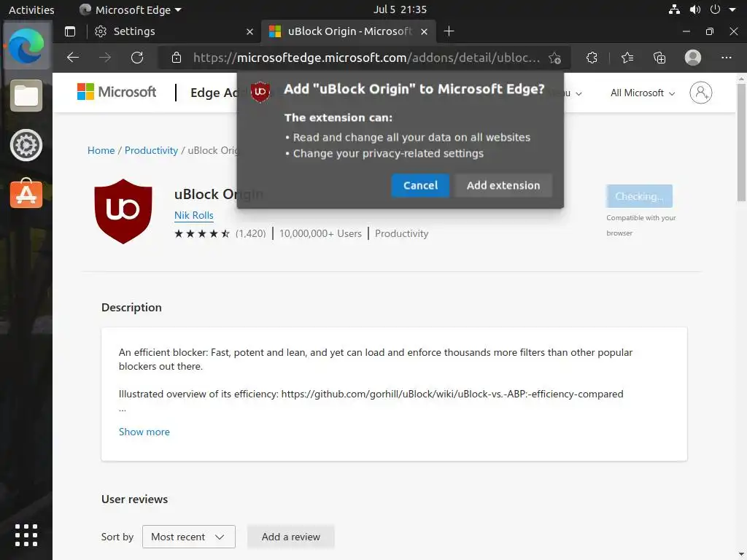Add page to favorites star icon
This screenshot has height=560, width=747.
(554, 58)
